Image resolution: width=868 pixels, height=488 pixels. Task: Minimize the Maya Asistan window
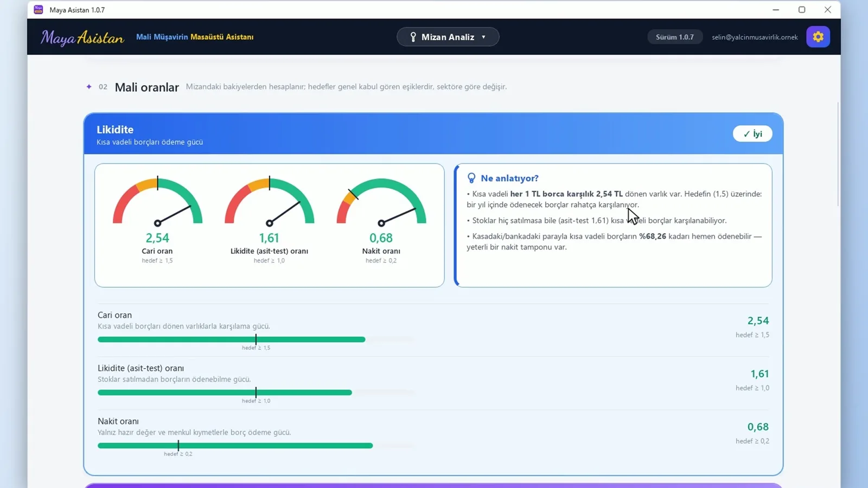(x=776, y=10)
